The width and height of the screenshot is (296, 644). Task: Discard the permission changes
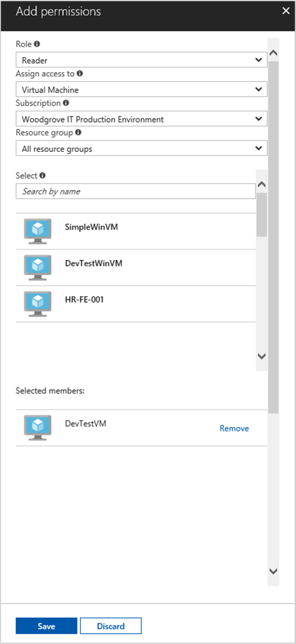(111, 626)
